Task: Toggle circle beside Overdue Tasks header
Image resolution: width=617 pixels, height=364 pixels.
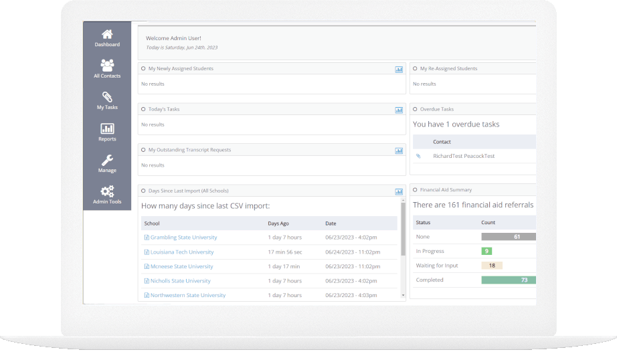Action: click(415, 109)
